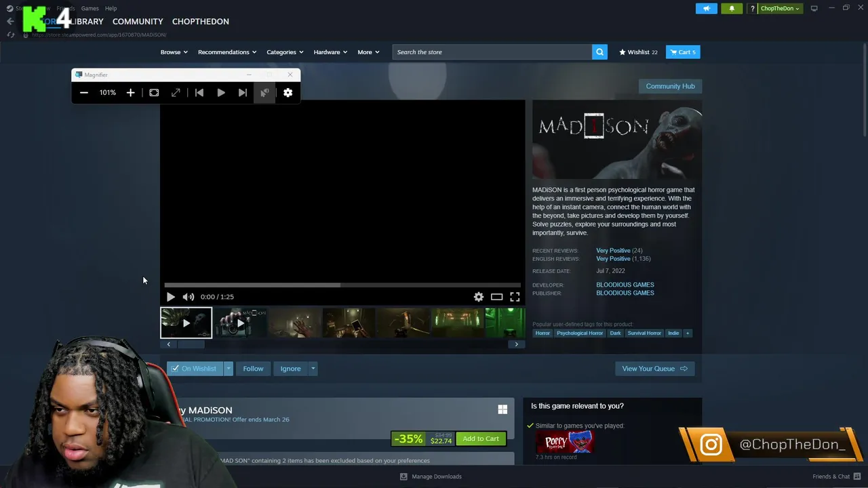Screen dimensions: 868x488
Task: Click the Psychological Horror tag
Action: pyautogui.click(x=579, y=333)
